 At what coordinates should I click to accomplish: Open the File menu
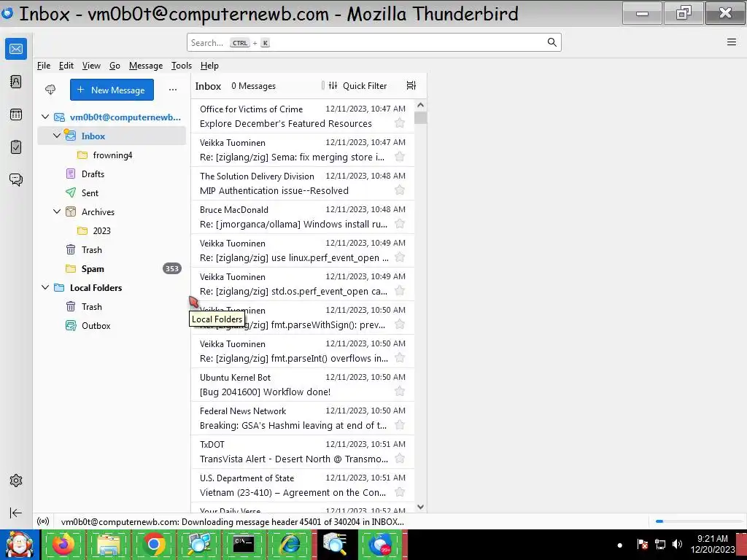pos(44,66)
